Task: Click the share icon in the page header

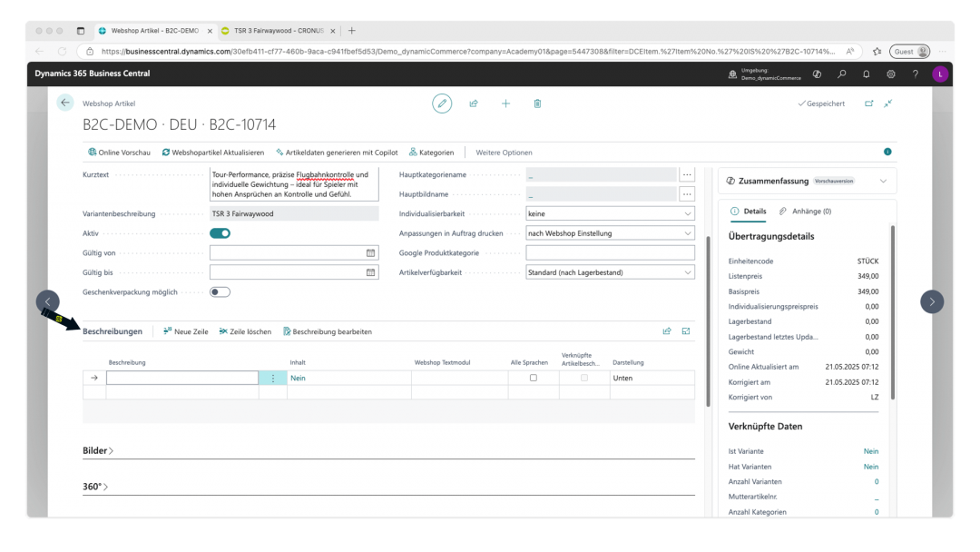Action: (x=474, y=103)
